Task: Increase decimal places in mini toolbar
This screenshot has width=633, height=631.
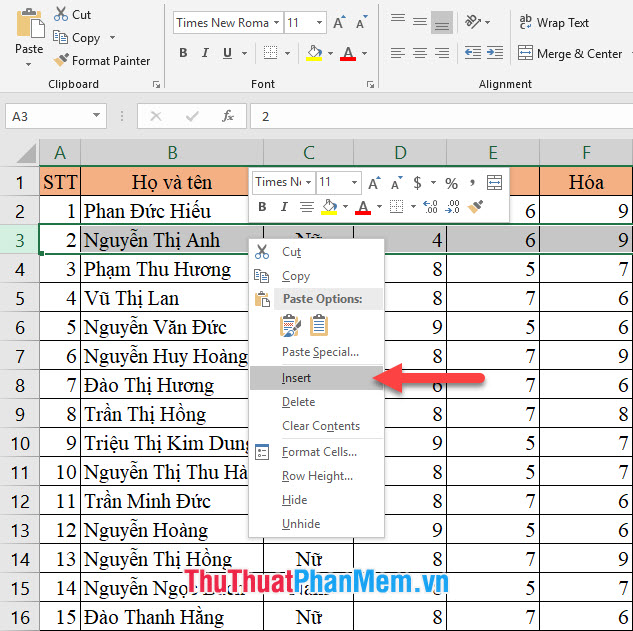Action: (x=430, y=207)
